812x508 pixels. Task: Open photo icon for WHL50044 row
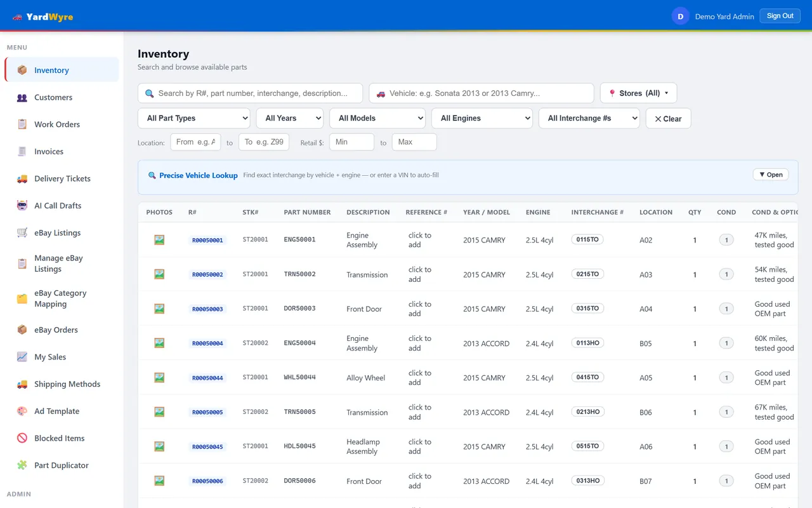[159, 378]
